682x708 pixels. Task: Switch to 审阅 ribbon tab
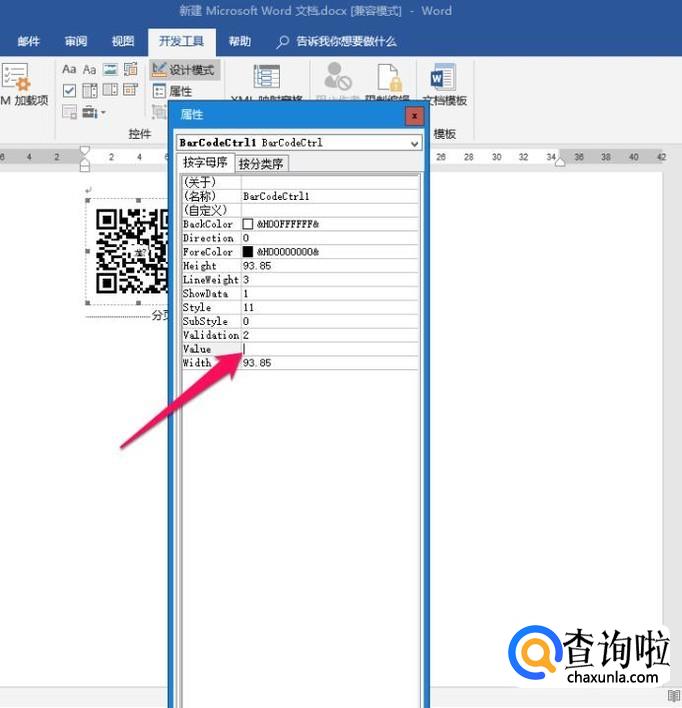tap(75, 42)
